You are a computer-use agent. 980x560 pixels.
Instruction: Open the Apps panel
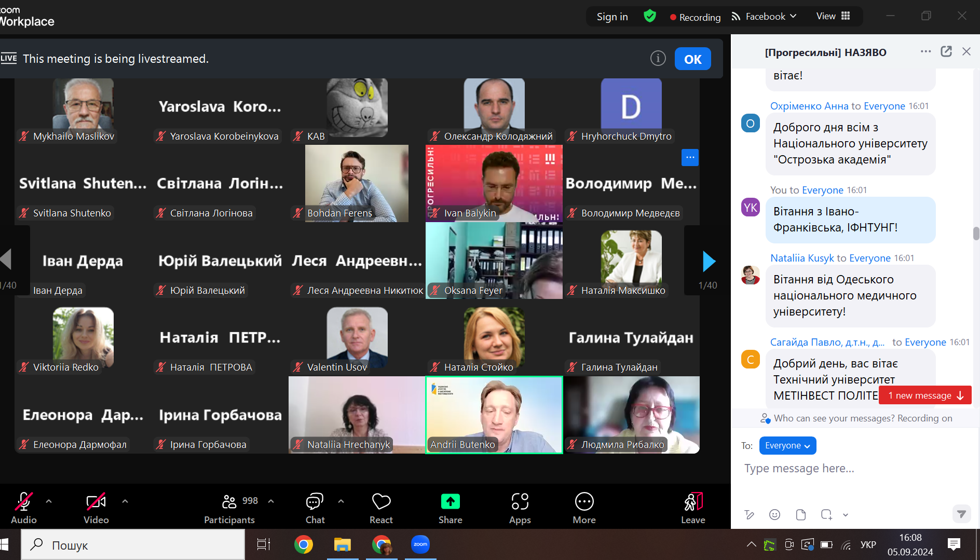coord(520,508)
